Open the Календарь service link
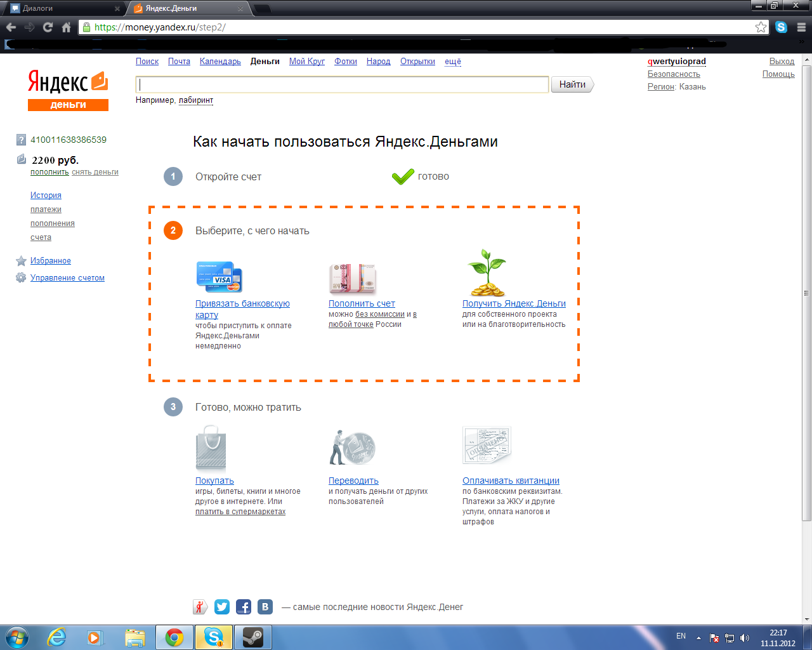This screenshot has height=650, width=812. 220,62
